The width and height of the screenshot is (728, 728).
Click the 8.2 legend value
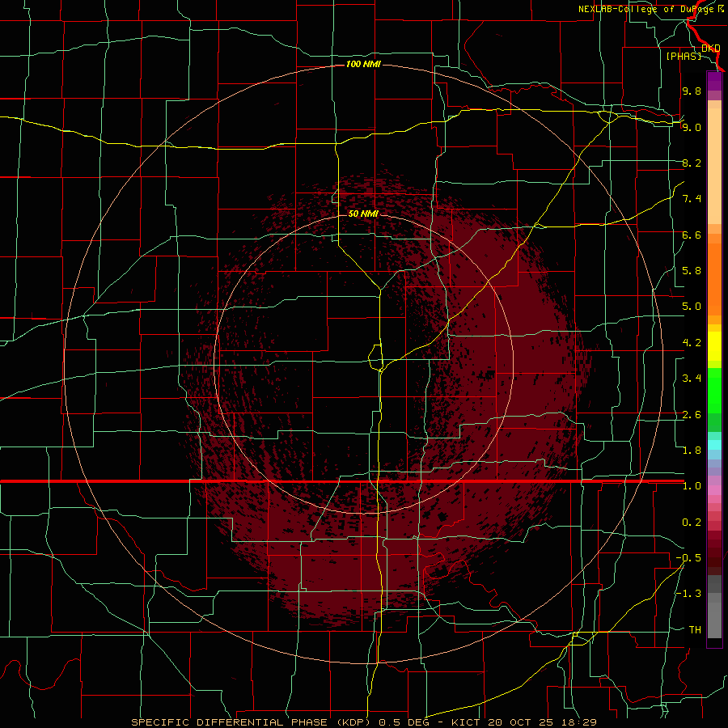pyautogui.click(x=692, y=163)
